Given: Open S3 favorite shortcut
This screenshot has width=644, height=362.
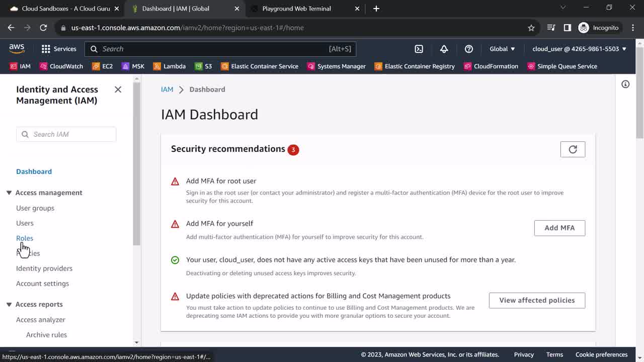Looking at the screenshot, I should 203,66.
